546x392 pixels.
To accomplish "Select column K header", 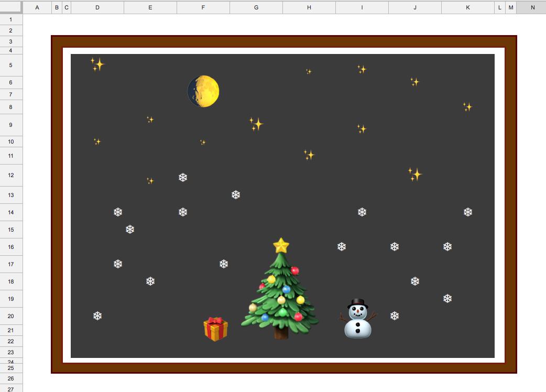I will [468, 7].
